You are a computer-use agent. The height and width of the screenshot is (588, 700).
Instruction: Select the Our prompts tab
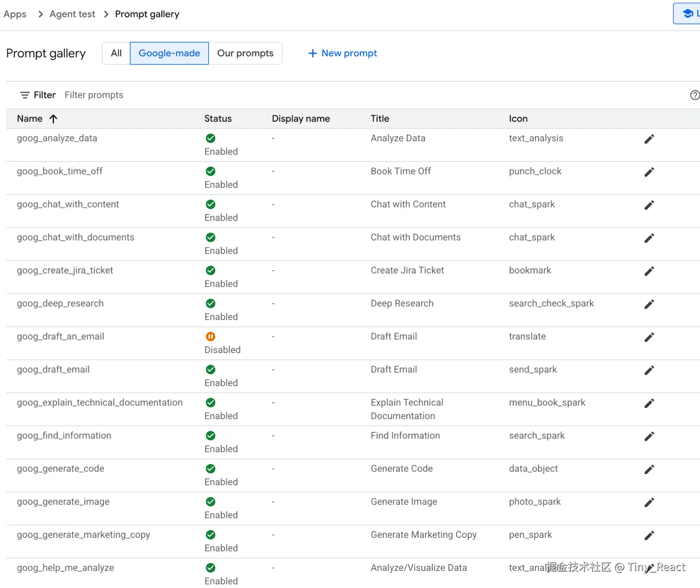point(245,53)
